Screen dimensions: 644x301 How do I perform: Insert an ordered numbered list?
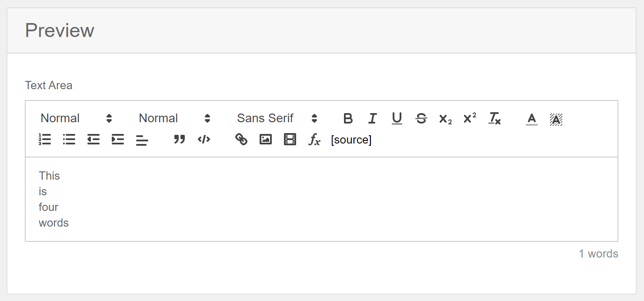pos(45,139)
